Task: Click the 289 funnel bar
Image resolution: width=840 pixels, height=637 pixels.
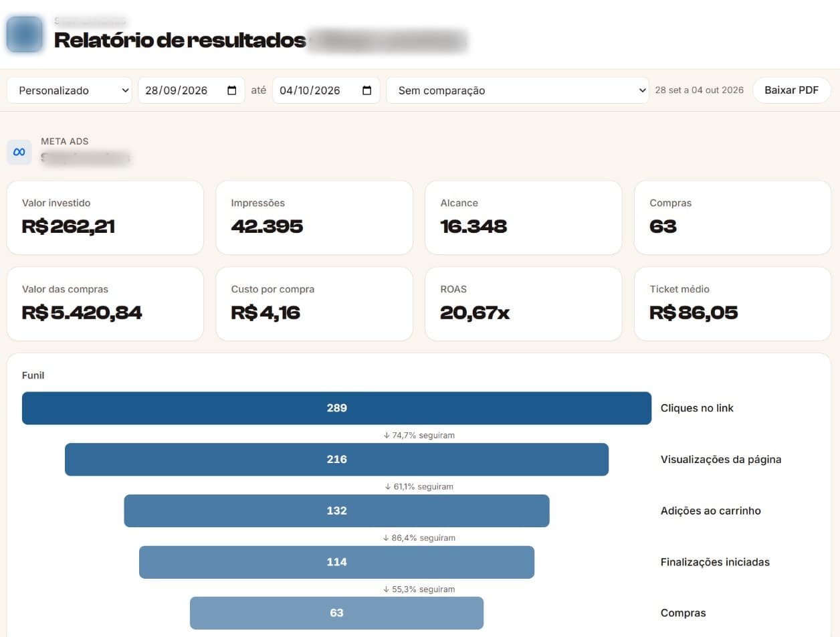Action: [x=336, y=408]
